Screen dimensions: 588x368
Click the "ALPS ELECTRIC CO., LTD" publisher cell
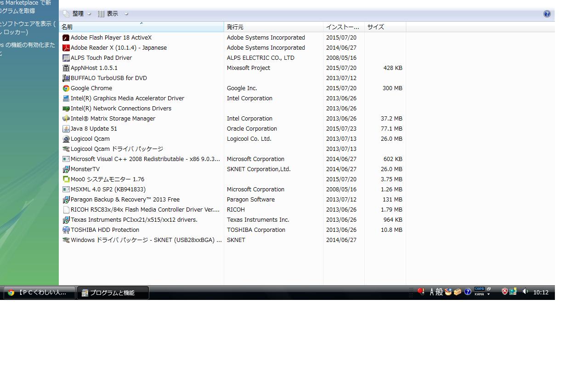tap(260, 58)
